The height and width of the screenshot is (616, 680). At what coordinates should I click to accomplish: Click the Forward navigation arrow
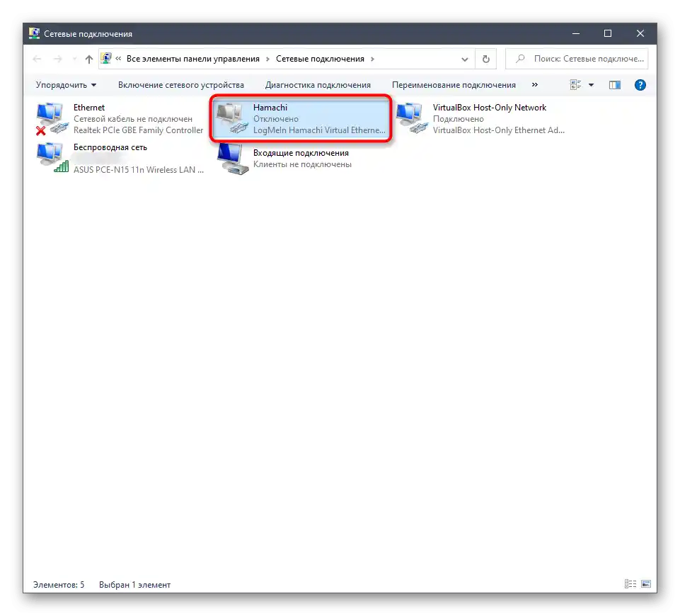point(58,59)
